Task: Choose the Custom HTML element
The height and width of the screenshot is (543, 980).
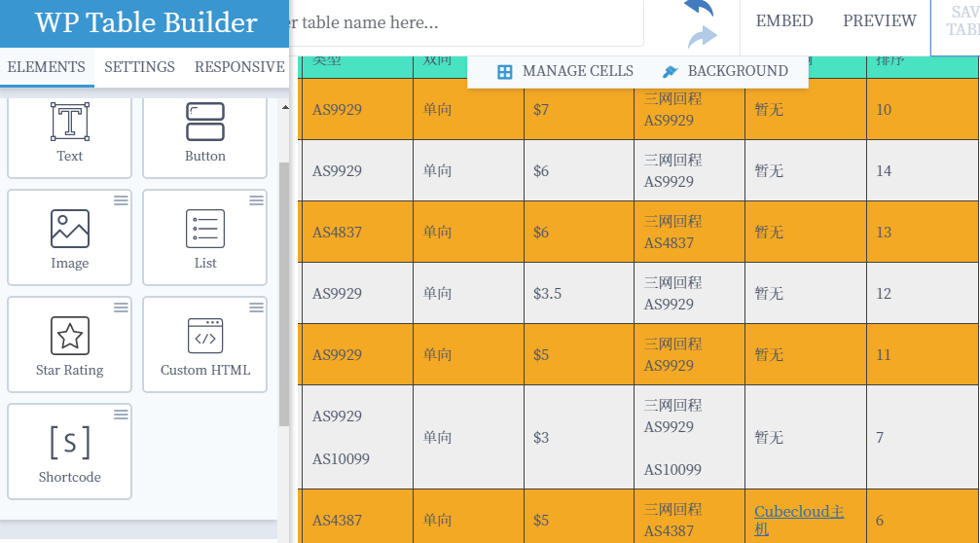Action: coord(204,344)
